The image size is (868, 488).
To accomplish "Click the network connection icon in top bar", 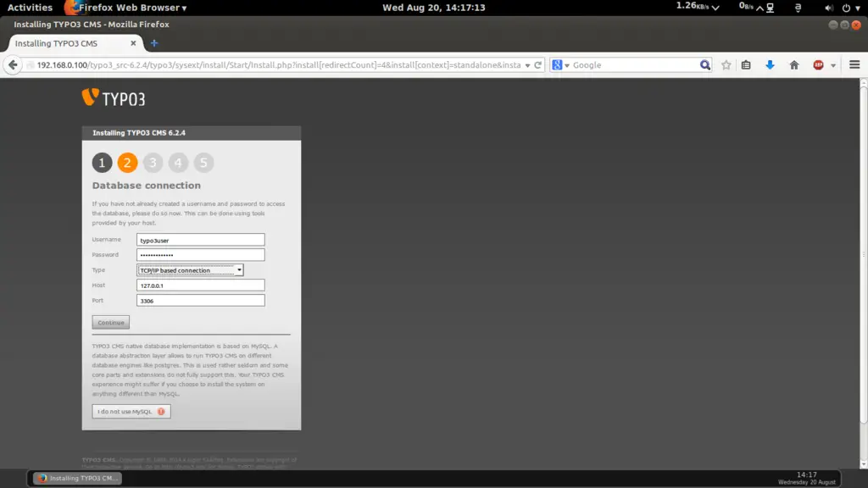I will [770, 8].
